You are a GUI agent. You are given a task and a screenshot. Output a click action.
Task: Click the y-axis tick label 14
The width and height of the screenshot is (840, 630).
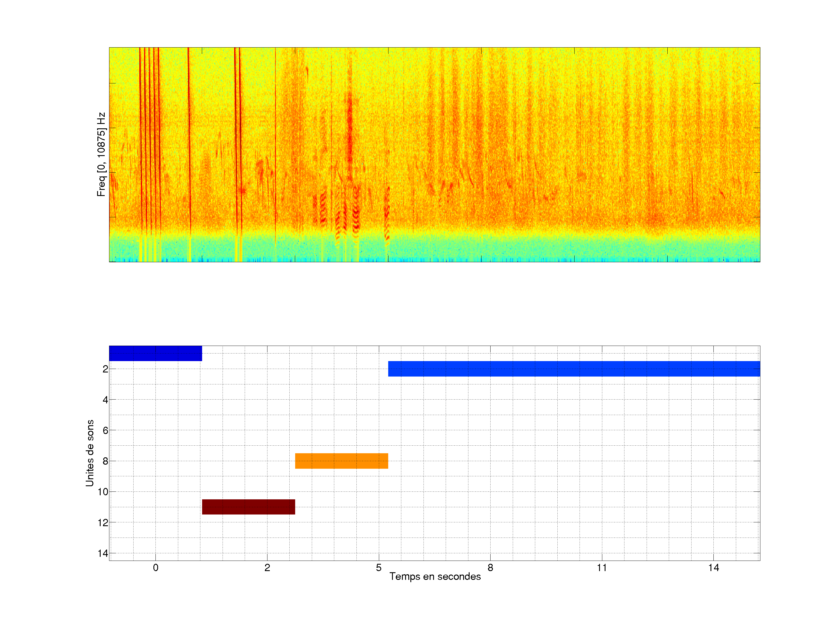tap(103, 553)
